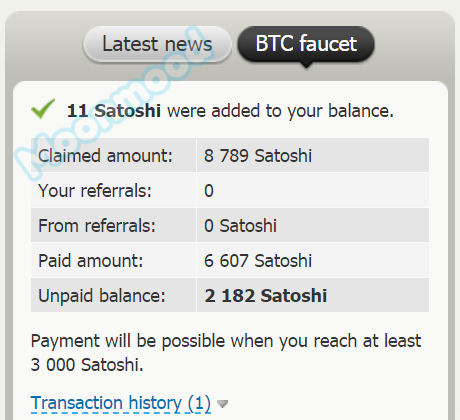Click the 6 607 Satoshi paid value

pos(258,261)
